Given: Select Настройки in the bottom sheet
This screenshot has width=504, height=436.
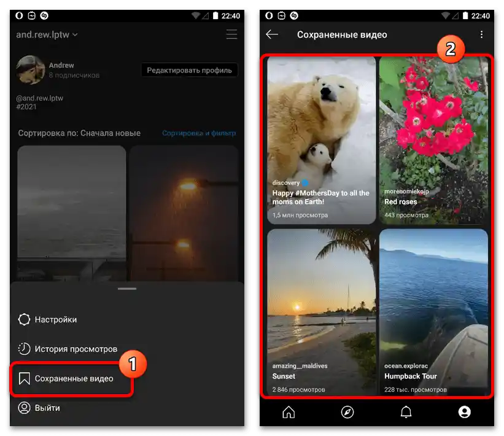Looking at the screenshot, I should pyautogui.click(x=47, y=319).
